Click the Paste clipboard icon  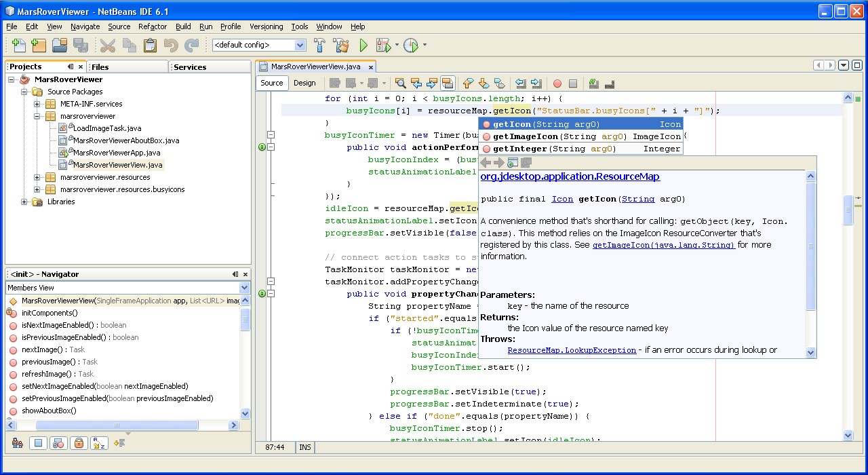pos(150,45)
